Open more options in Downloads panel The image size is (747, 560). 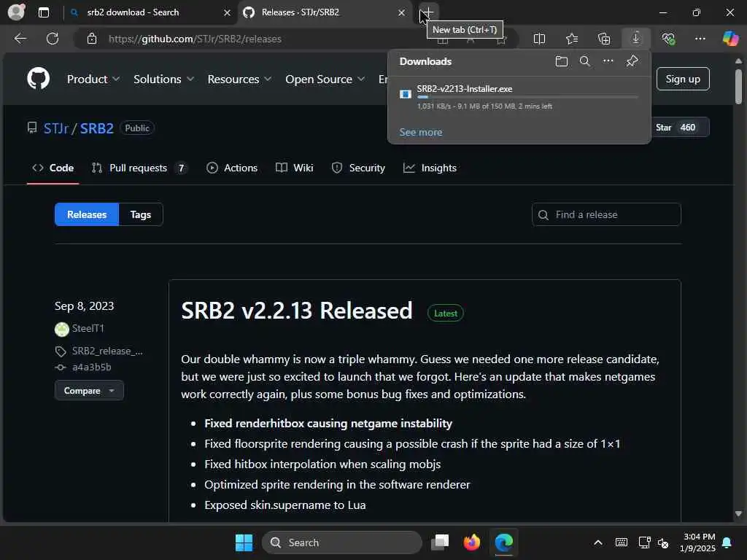(608, 61)
